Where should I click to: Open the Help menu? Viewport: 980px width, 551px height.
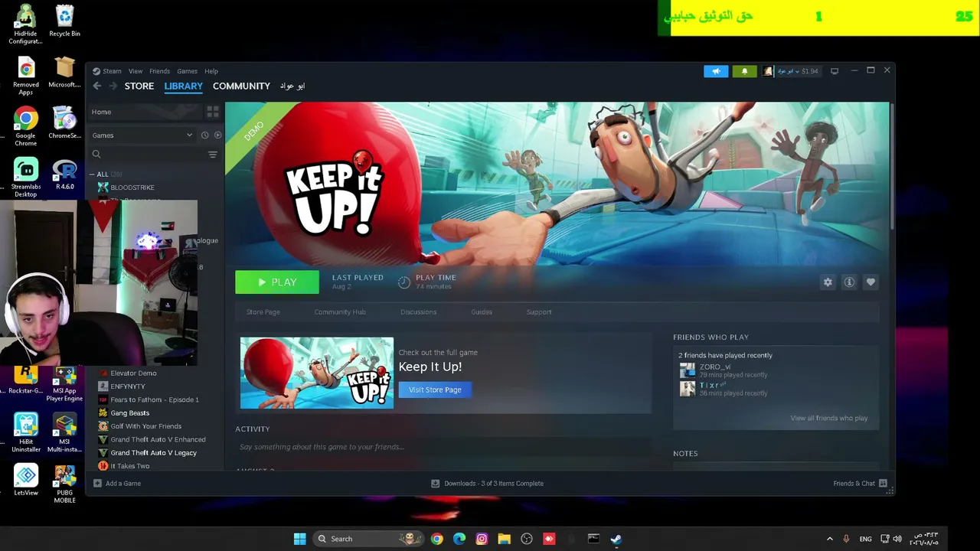point(211,71)
